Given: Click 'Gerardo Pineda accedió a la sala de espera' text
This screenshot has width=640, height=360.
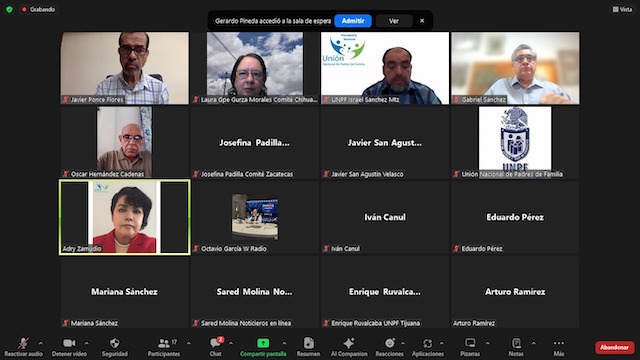Looking at the screenshot, I should click(273, 21).
